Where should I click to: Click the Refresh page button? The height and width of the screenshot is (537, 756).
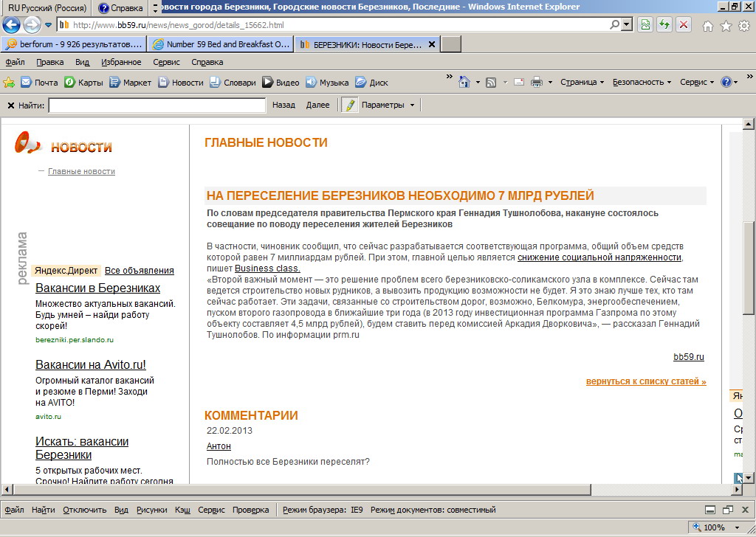(x=664, y=25)
